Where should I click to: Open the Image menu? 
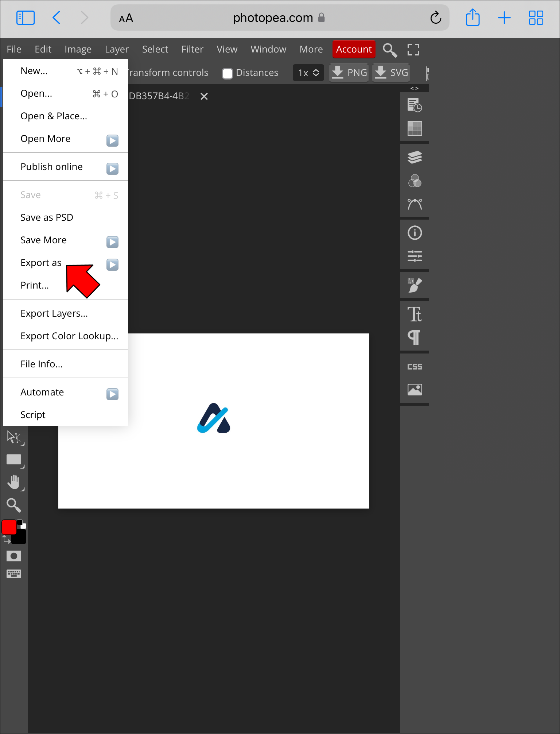click(x=78, y=49)
